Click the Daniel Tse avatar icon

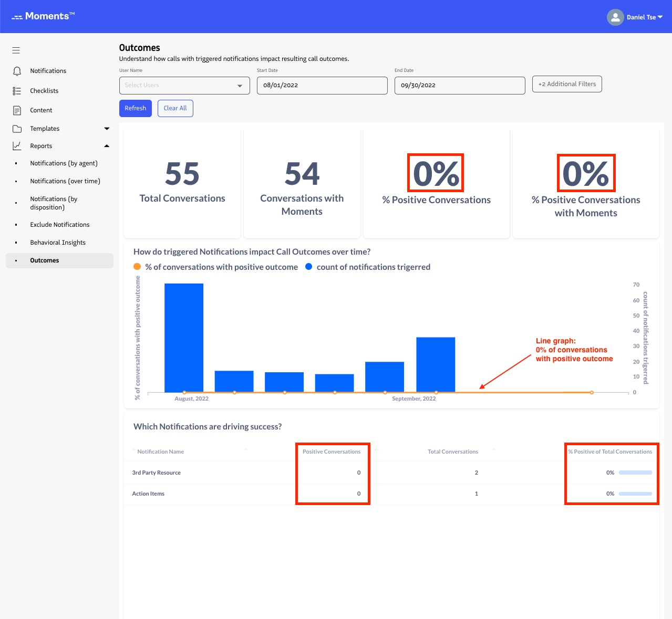pos(615,17)
